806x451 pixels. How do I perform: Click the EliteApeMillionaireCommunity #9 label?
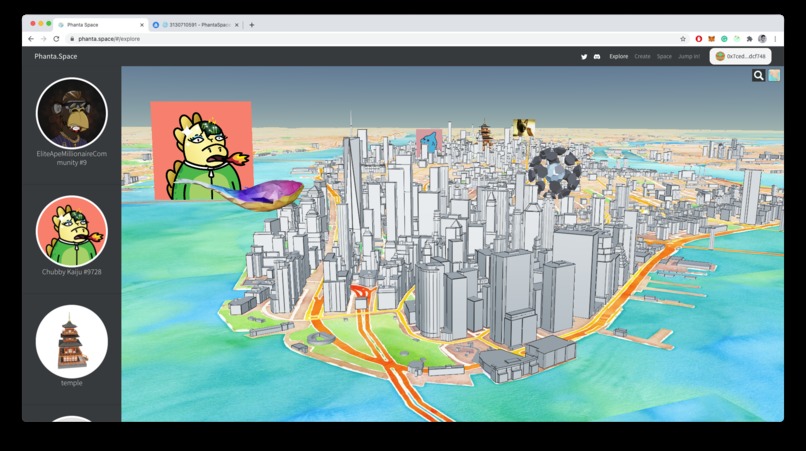71,158
